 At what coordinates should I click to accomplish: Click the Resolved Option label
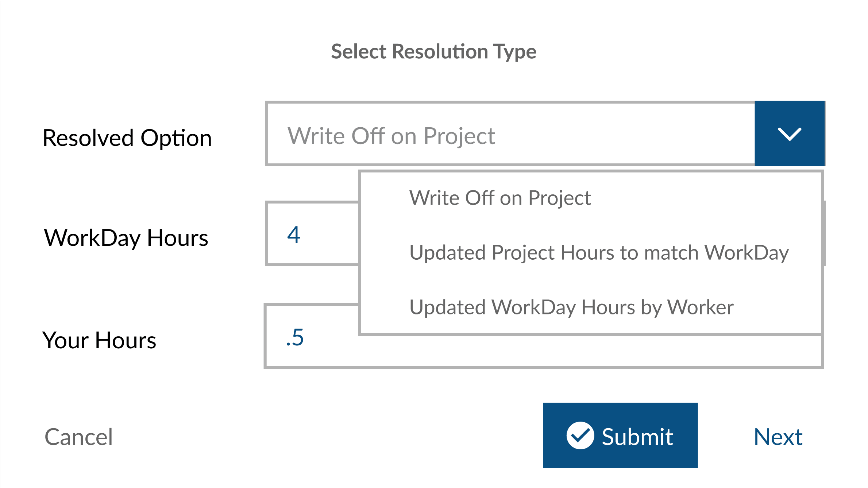click(127, 138)
